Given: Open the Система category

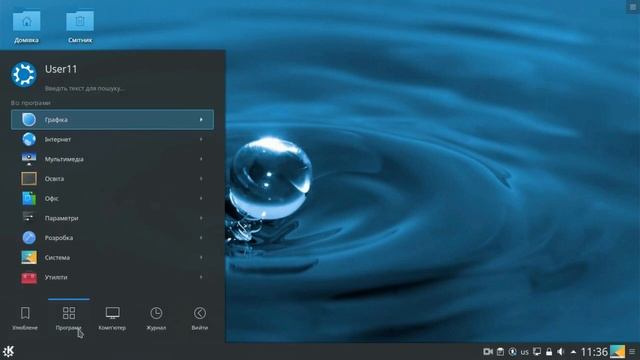Looking at the screenshot, I should (x=112, y=258).
